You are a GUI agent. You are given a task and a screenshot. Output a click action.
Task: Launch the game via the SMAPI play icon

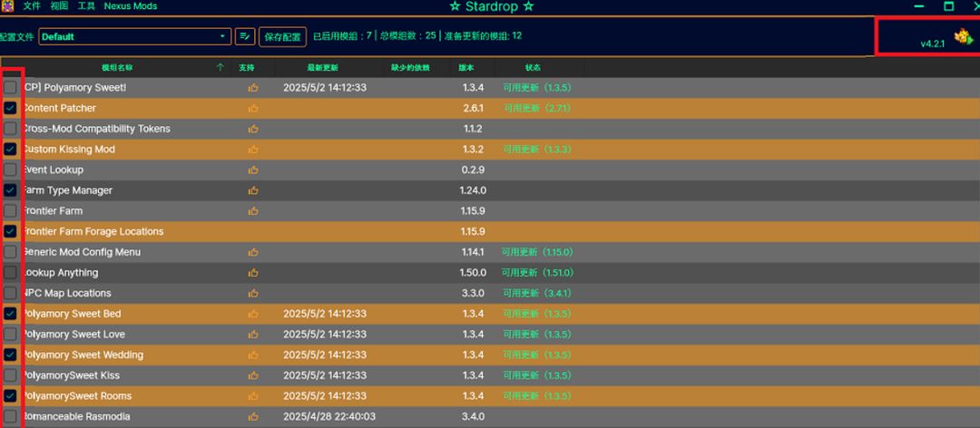click(963, 37)
